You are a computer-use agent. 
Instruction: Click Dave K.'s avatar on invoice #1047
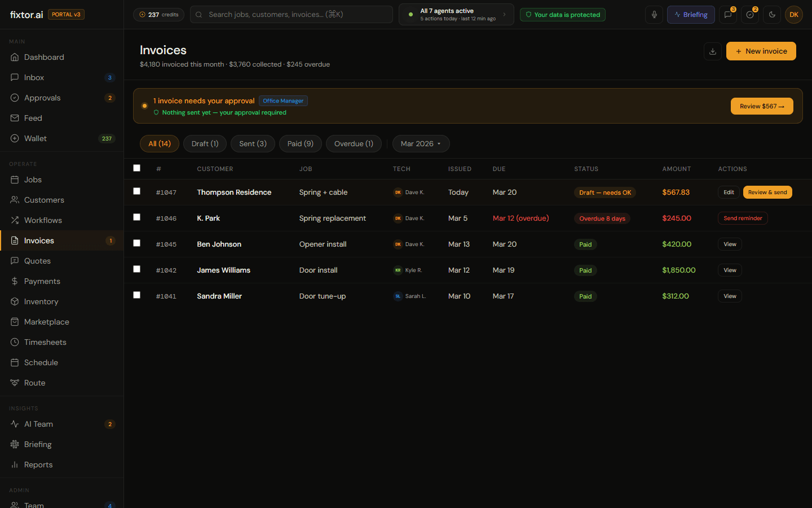[x=398, y=192]
